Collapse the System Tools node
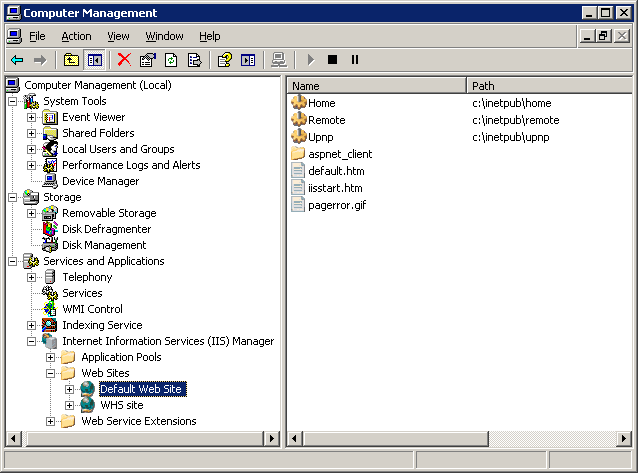This screenshot has height=473, width=638. 13,101
